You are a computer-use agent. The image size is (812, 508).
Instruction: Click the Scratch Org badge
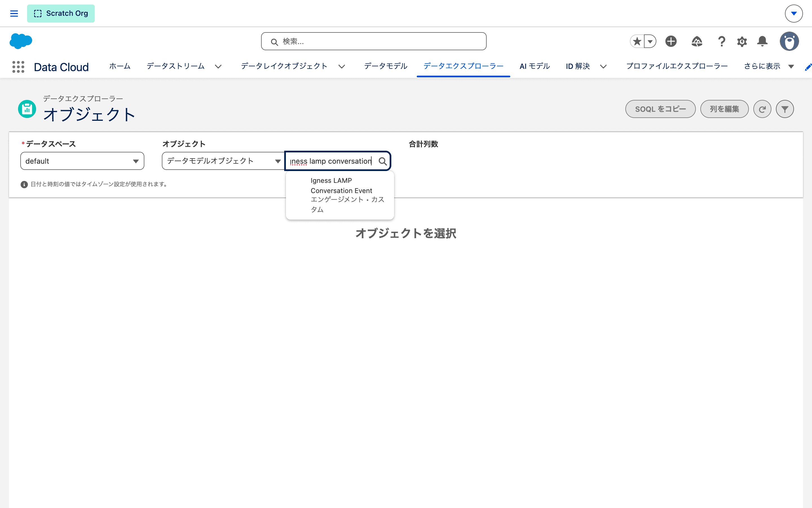pyautogui.click(x=61, y=14)
